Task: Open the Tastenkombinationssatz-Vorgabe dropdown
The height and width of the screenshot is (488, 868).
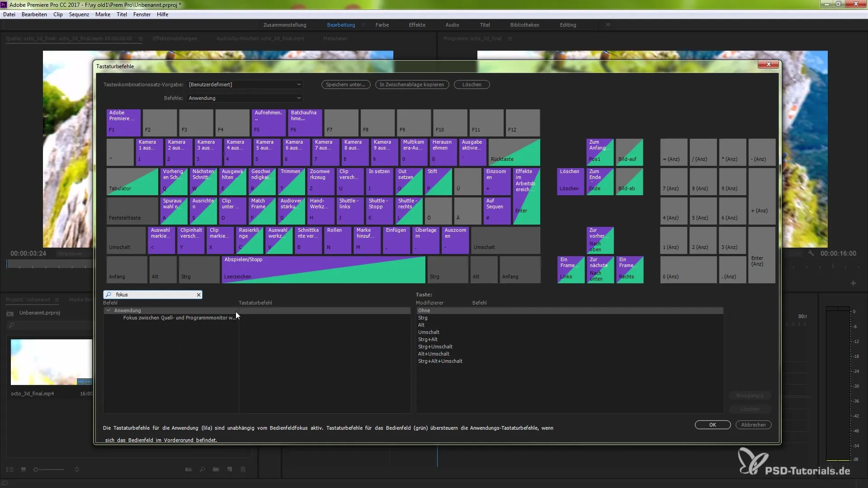Action: pyautogui.click(x=245, y=84)
